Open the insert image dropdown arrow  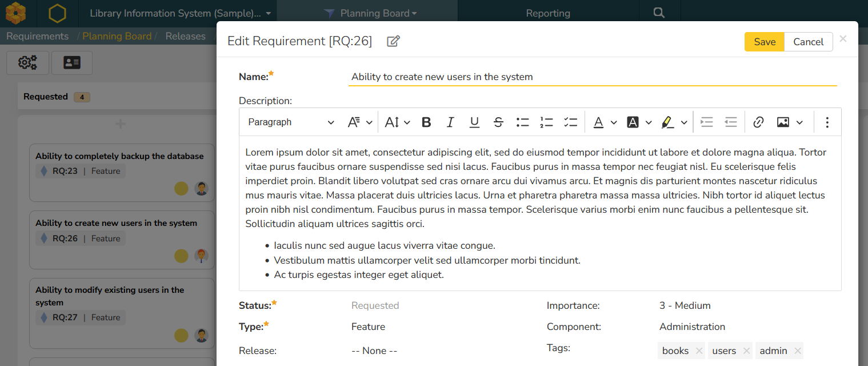tap(799, 122)
